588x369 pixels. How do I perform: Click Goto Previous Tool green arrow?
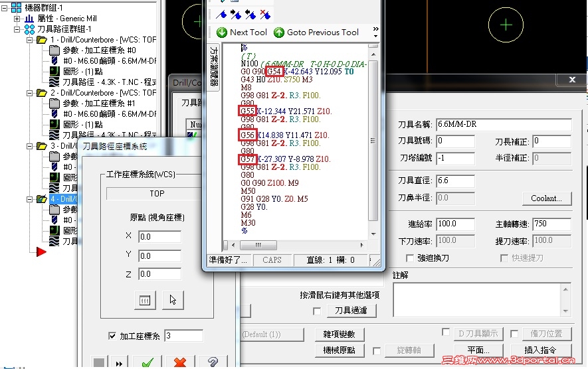(279, 33)
